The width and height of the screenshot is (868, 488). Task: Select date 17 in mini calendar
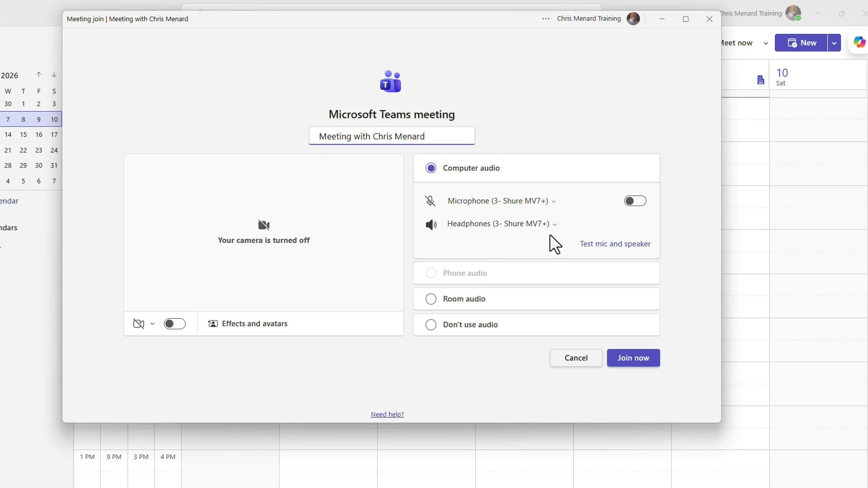coord(54,135)
